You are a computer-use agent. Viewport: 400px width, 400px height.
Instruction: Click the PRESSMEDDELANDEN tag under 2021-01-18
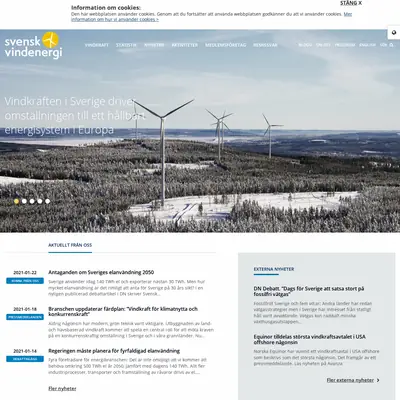(x=25, y=317)
